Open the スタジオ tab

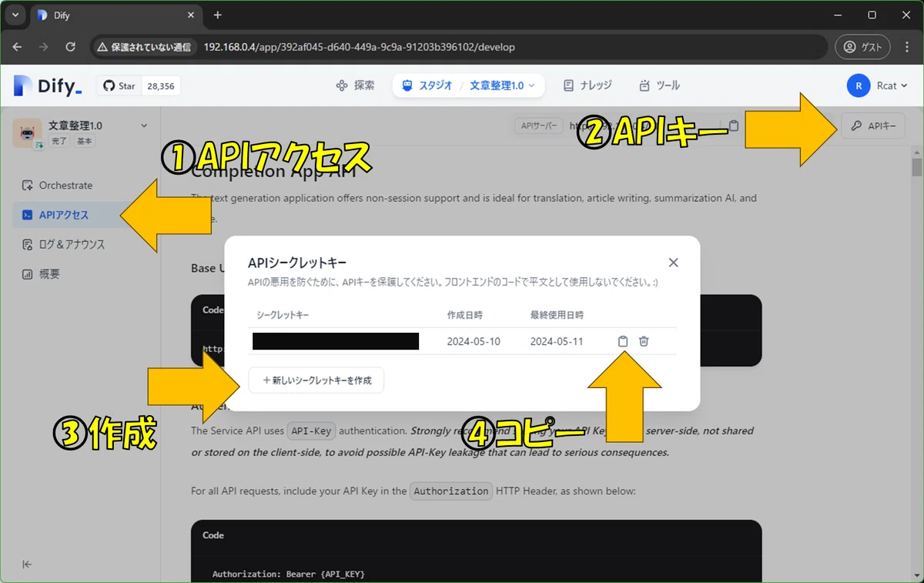pyautogui.click(x=427, y=85)
